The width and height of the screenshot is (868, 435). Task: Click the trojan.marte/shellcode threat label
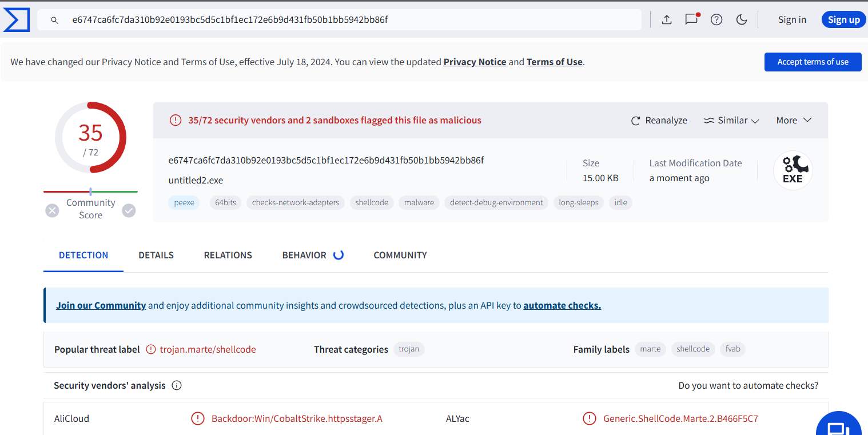click(208, 349)
